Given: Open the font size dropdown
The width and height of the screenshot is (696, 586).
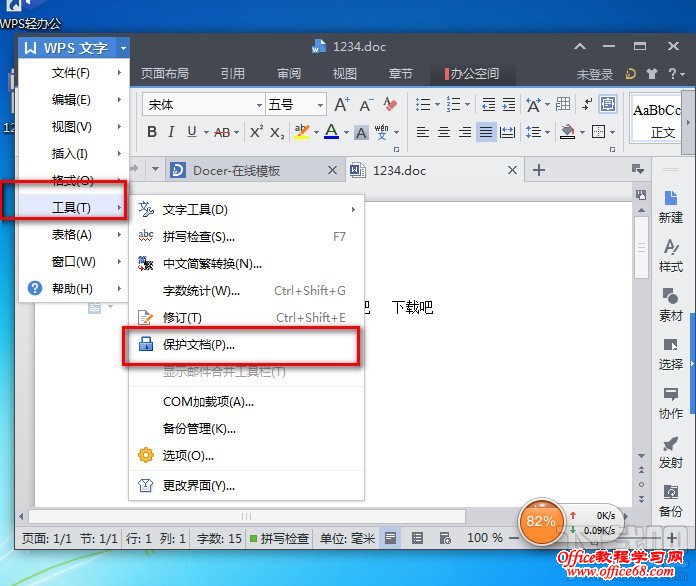Looking at the screenshot, I should 320,105.
